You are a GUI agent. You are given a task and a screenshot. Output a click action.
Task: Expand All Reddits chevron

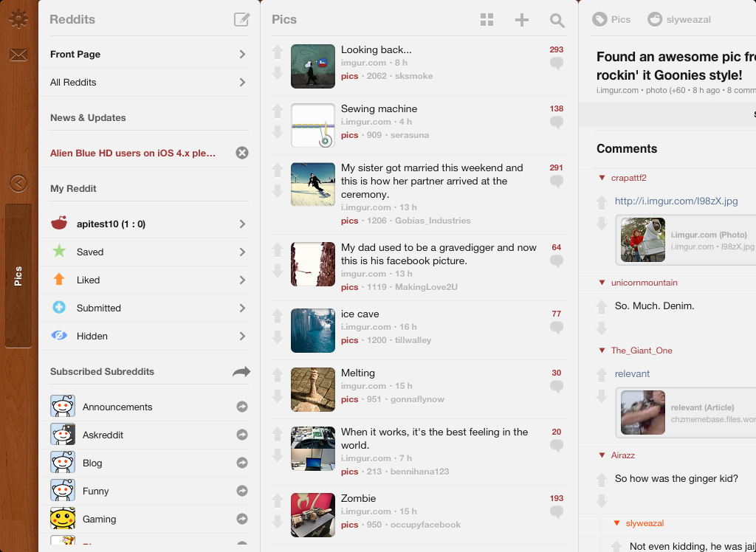click(242, 83)
